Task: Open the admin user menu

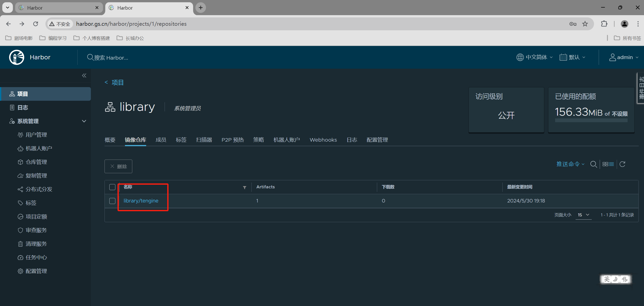Action: (624, 57)
